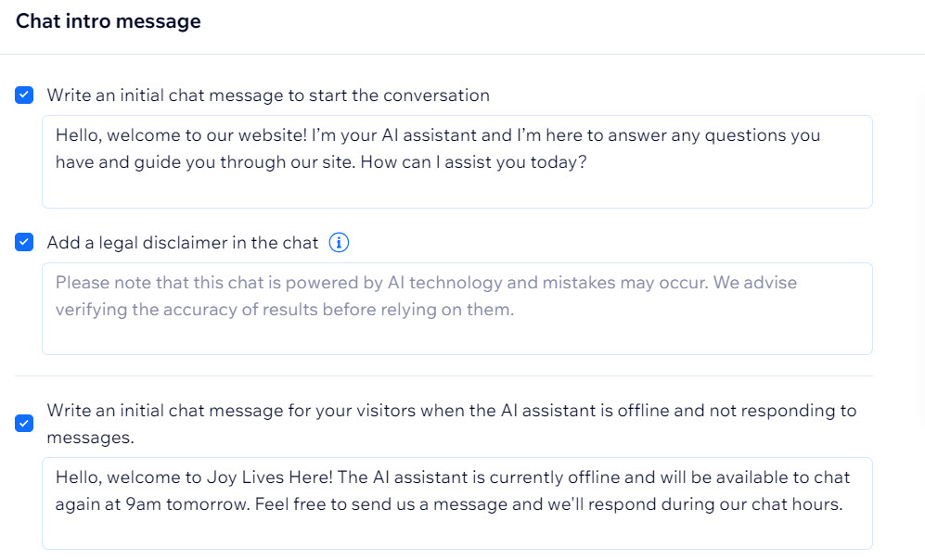This screenshot has width=925, height=560.
Task: Click inside the legal disclaimer text field
Action: coord(457,309)
